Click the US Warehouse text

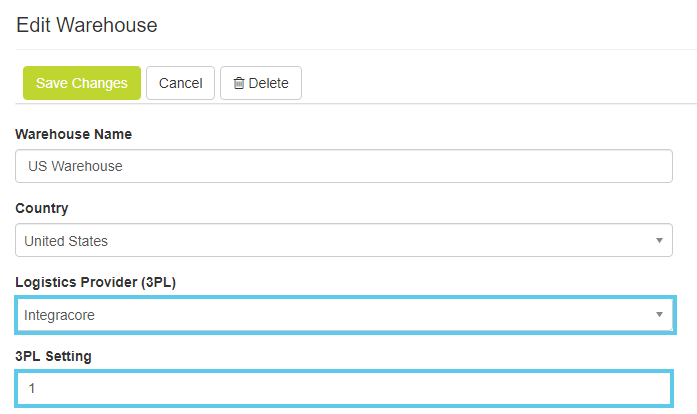pyautogui.click(x=75, y=166)
